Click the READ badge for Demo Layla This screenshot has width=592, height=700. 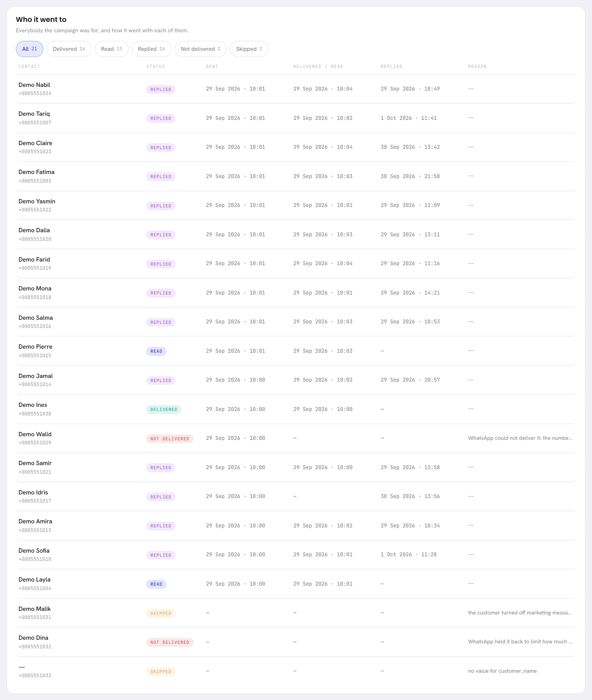tap(156, 584)
